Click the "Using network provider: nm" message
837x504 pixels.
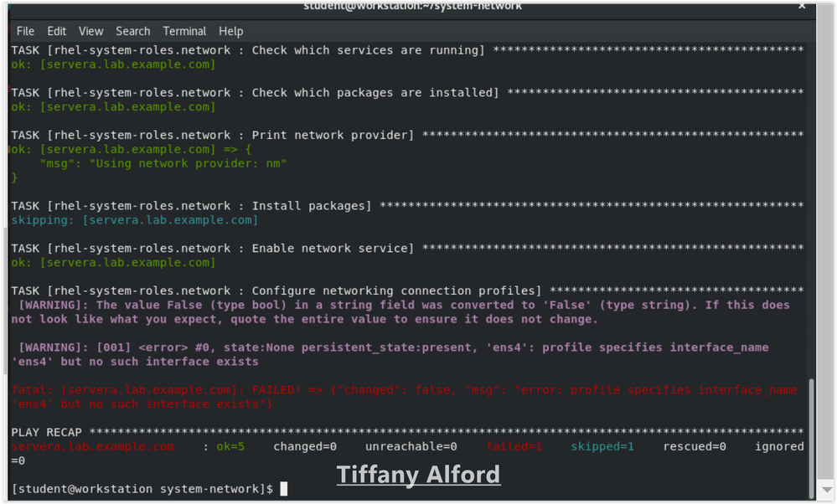163,163
